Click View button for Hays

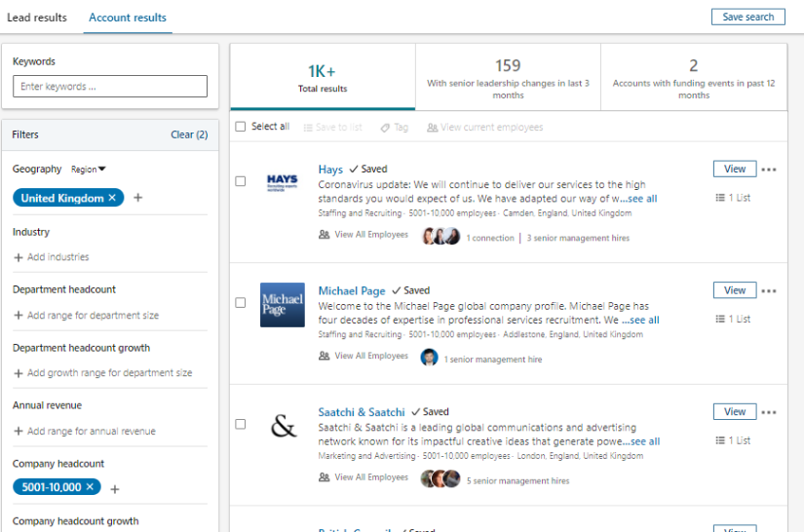pyautogui.click(x=735, y=169)
